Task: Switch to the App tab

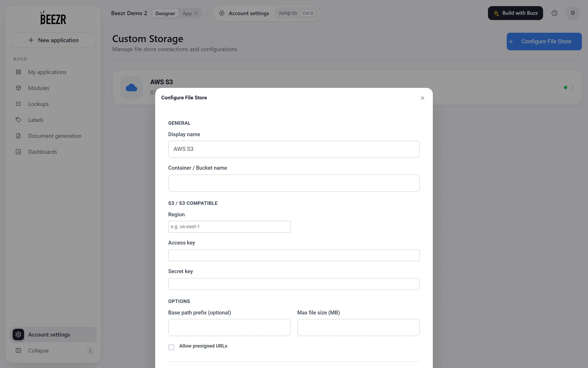Action: pos(190,13)
